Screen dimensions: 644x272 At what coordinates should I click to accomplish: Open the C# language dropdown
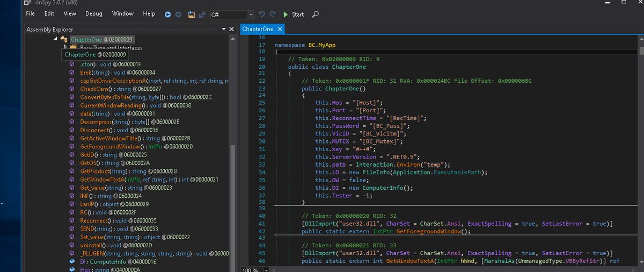coord(251,15)
